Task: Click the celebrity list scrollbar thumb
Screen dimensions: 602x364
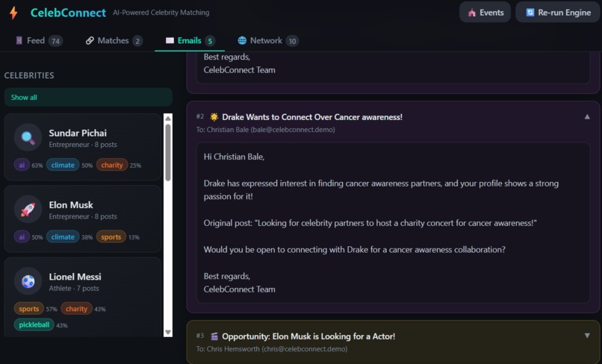Action: [x=168, y=152]
